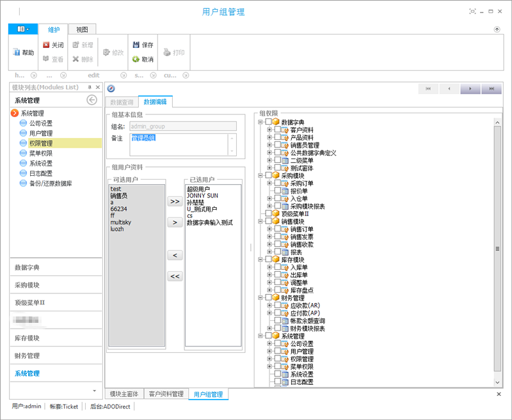512x420 pixels.
Task: Tick the 采购订单 checkbox
Action: point(277,183)
